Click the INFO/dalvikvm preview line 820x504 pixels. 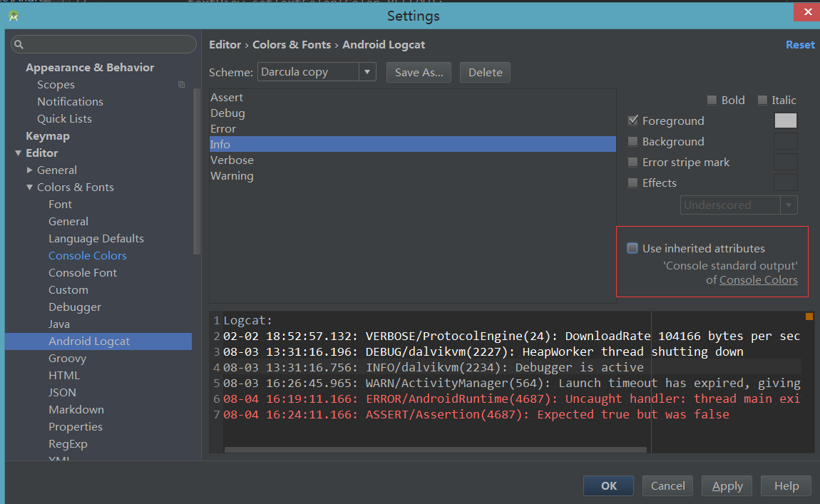pos(433,368)
